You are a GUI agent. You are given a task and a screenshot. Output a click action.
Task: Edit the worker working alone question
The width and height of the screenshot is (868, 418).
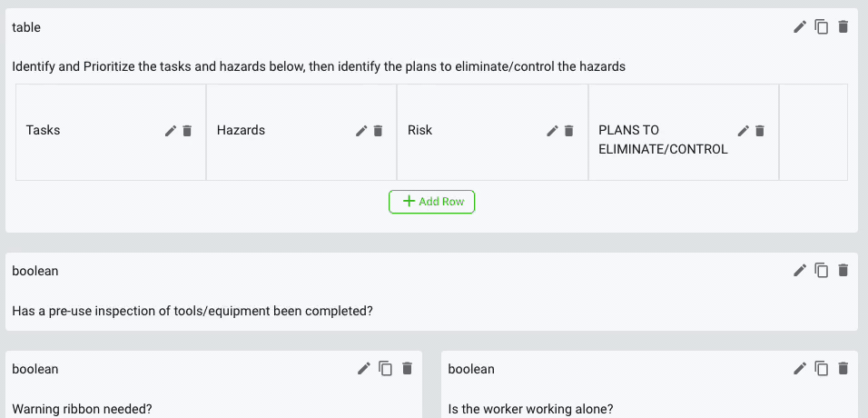(800, 368)
